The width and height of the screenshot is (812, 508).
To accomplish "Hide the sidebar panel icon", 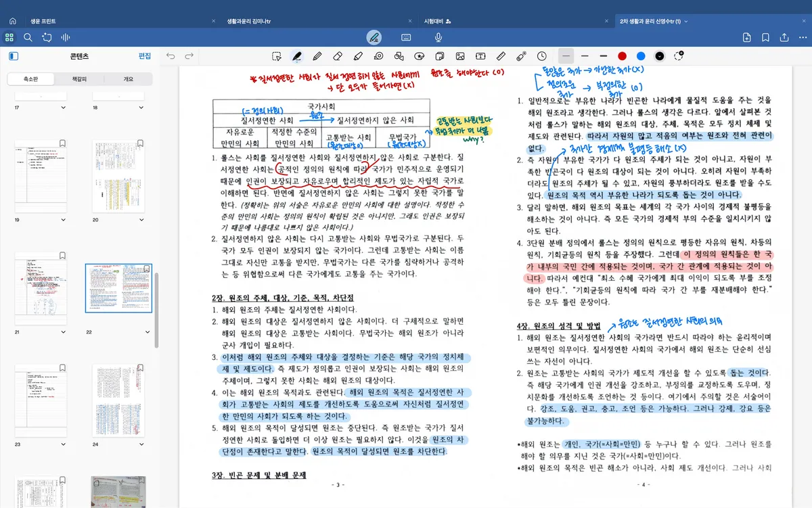I will point(13,56).
